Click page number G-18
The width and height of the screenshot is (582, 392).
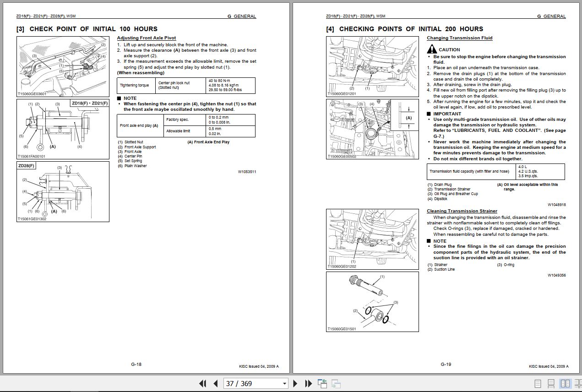136,365
